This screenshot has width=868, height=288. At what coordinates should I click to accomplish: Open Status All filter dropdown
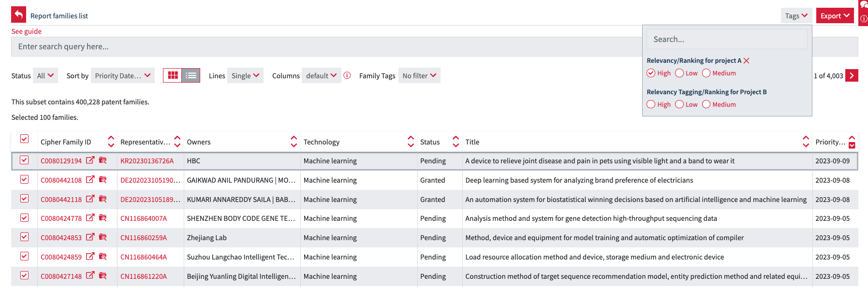click(x=45, y=75)
